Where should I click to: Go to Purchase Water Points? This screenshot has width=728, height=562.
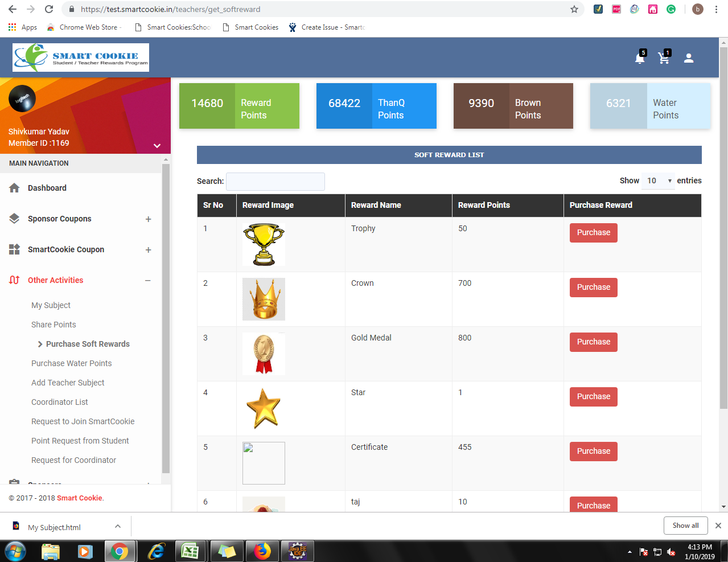(x=71, y=363)
